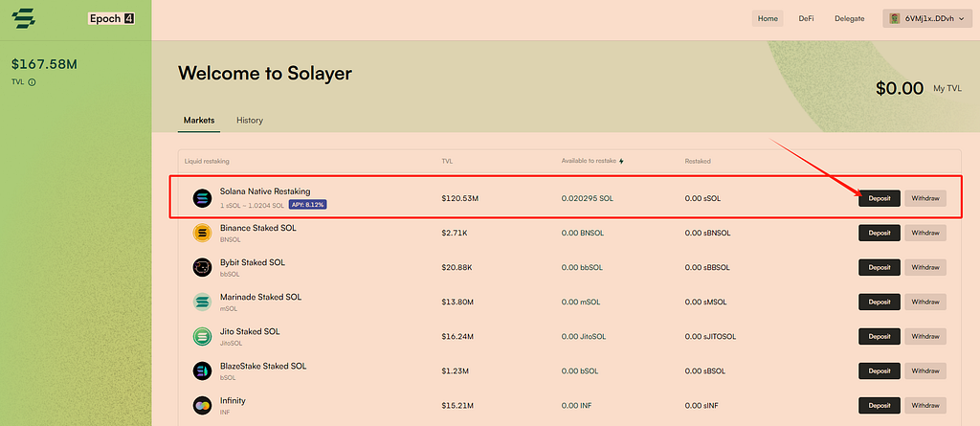
Task: Click the Solayer logo icon
Action: (23, 18)
